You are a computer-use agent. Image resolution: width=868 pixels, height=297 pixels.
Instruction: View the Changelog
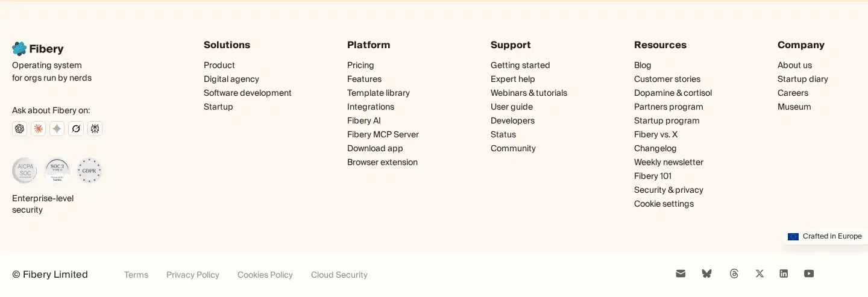coord(655,148)
